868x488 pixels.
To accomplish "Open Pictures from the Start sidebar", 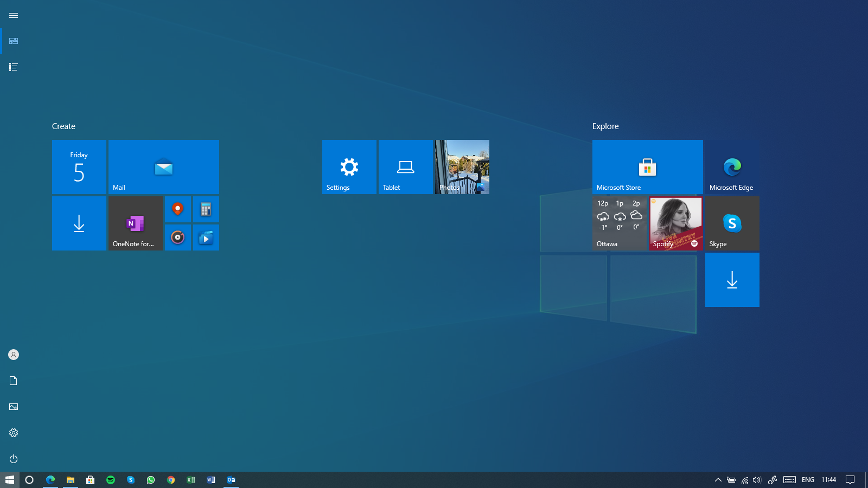I will pyautogui.click(x=14, y=407).
